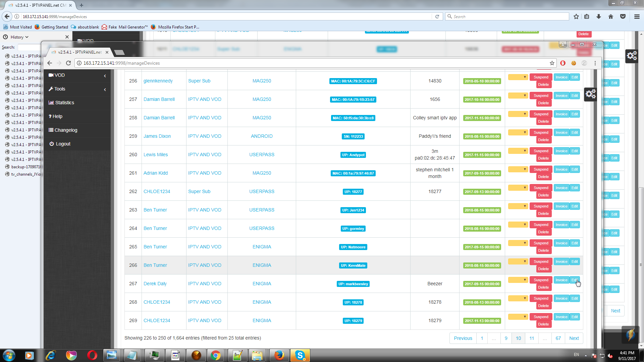The width and height of the screenshot is (644, 362).
Task: Click Chrome address bar URL
Action: [x=121, y=63]
